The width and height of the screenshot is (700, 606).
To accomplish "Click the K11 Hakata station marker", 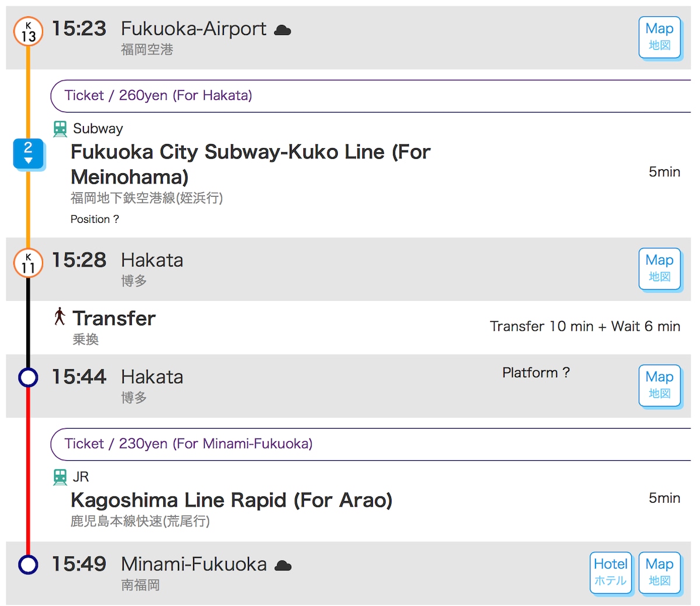I will click(x=28, y=262).
